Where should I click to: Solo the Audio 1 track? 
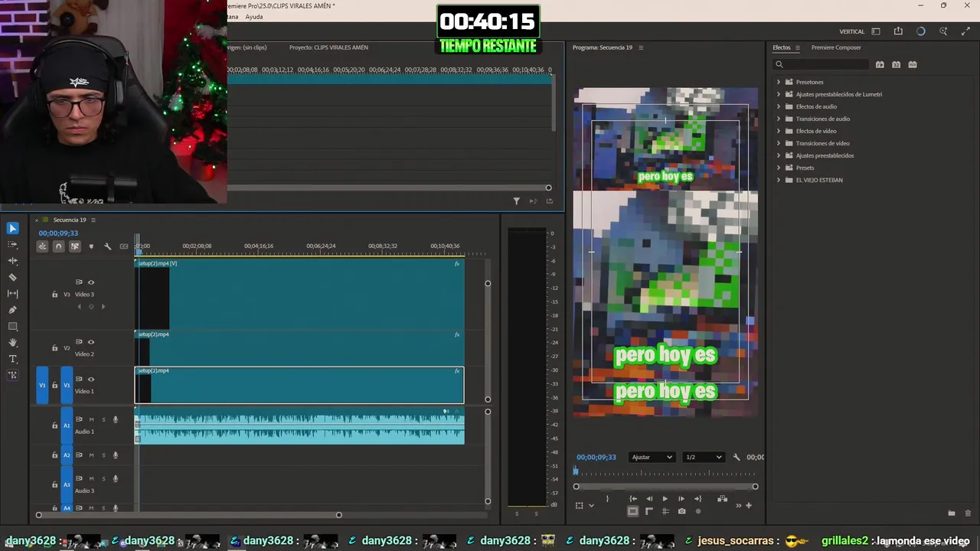(x=103, y=419)
